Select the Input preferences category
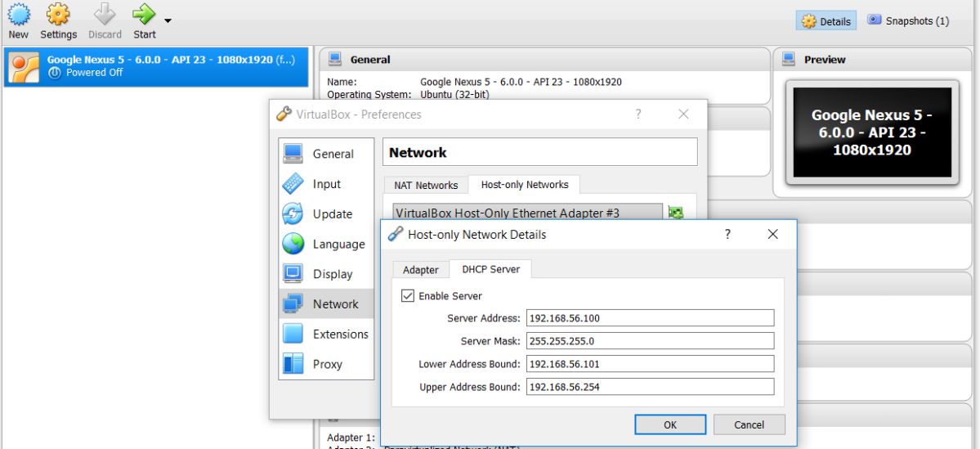 click(326, 184)
